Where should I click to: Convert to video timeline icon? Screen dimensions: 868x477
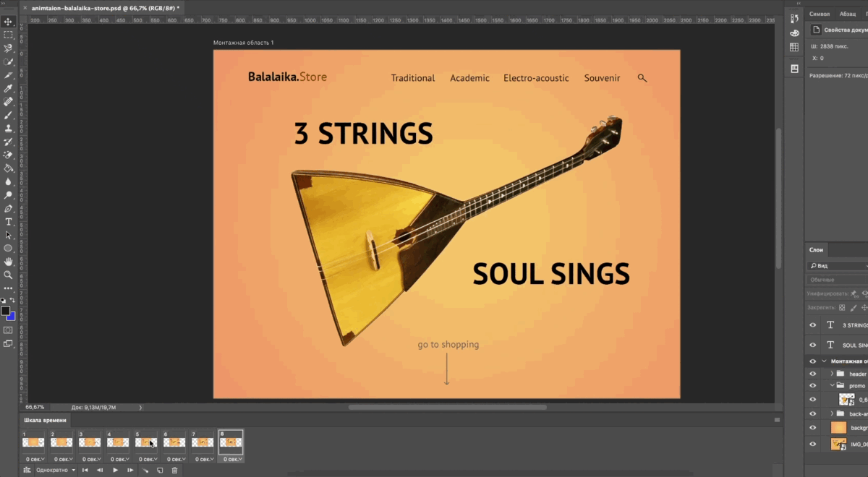click(x=27, y=470)
